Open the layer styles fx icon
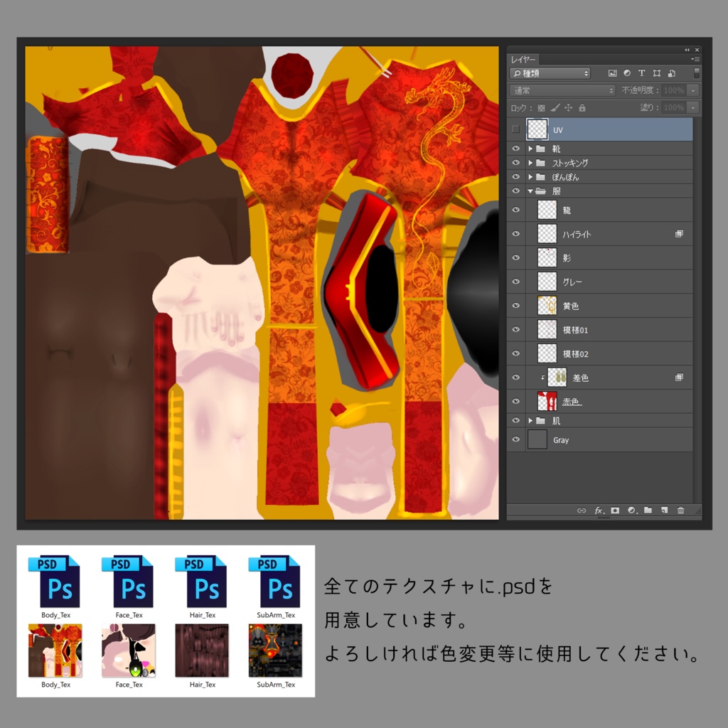 [599, 510]
